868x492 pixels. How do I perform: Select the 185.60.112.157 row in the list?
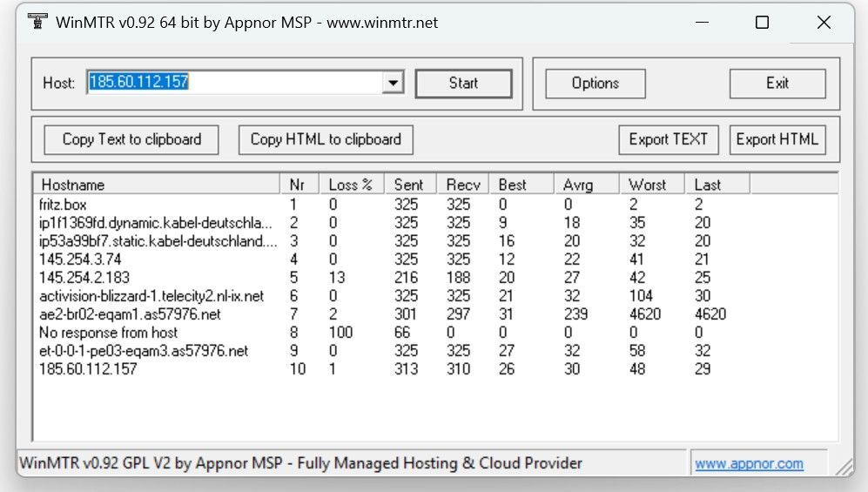coord(435,368)
